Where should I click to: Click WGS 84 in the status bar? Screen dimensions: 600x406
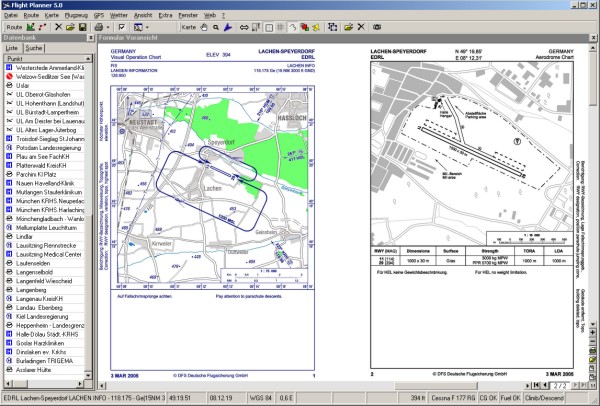[261, 398]
